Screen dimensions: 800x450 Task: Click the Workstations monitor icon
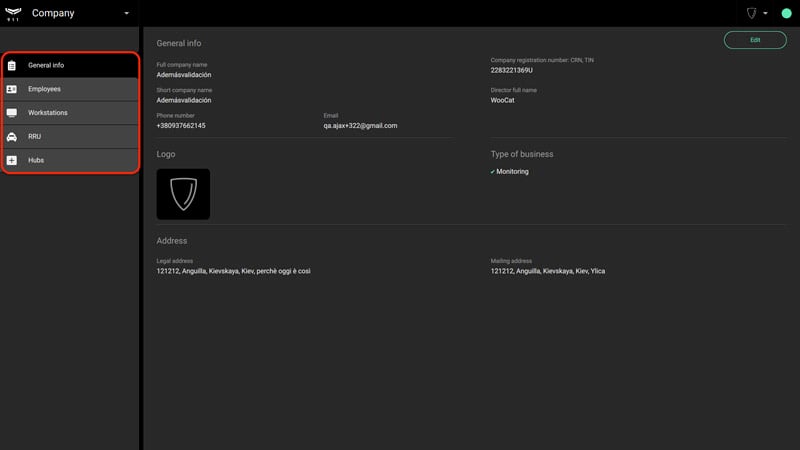tap(12, 113)
